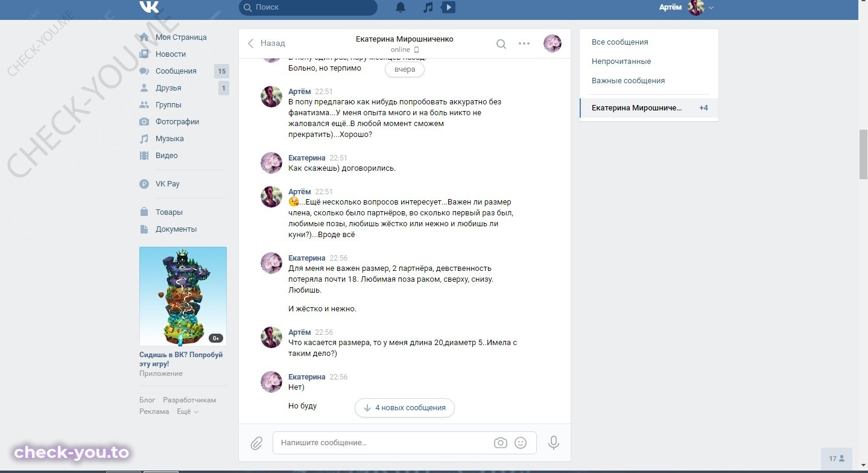The height and width of the screenshot is (473, 868).
Task: Click the chat bubble icon beside Сообщения
Action: (144, 71)
